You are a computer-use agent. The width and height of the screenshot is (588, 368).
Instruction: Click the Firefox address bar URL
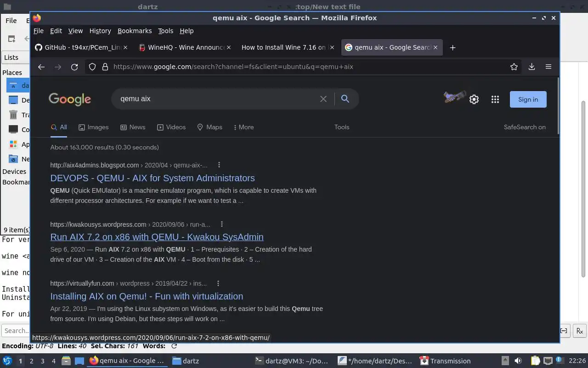[233, 67]
